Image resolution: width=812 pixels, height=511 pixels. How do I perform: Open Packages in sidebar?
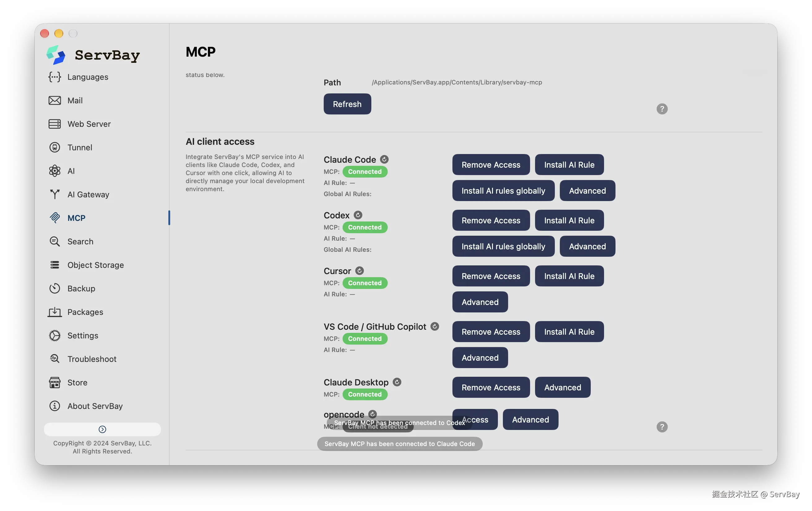[x=76, y=312]
